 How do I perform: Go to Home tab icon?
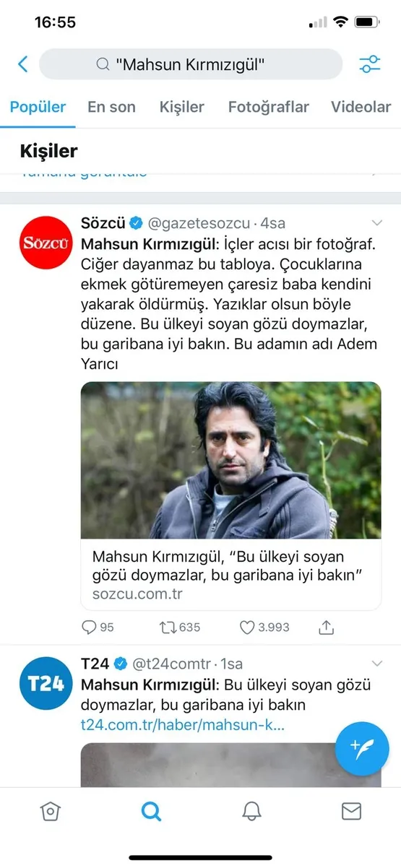coord(50,811)
